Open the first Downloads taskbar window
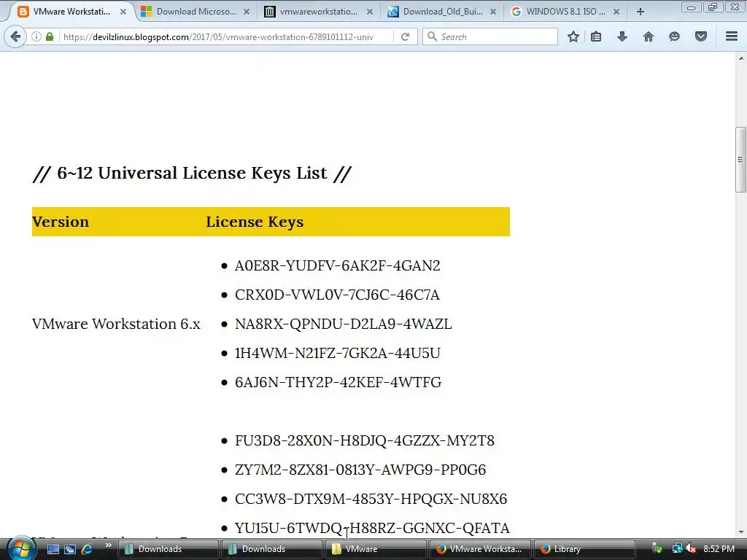Image resolution: width=747 pixels, height=560 pixels. point(167,549)
